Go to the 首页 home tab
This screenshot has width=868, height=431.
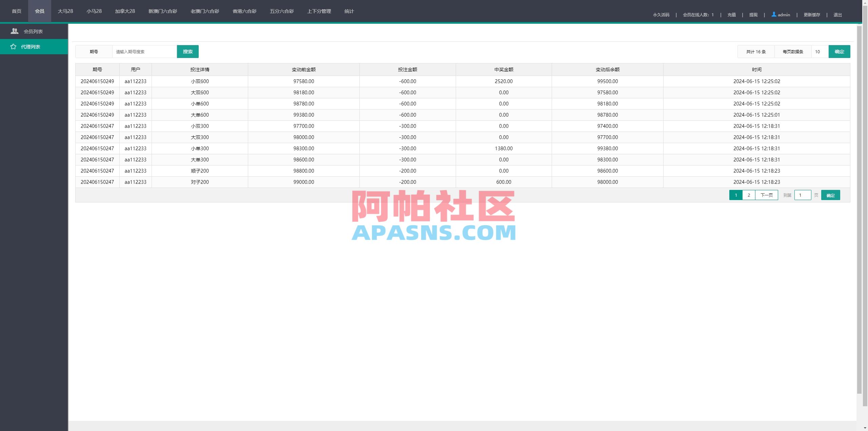pos(16,11)
